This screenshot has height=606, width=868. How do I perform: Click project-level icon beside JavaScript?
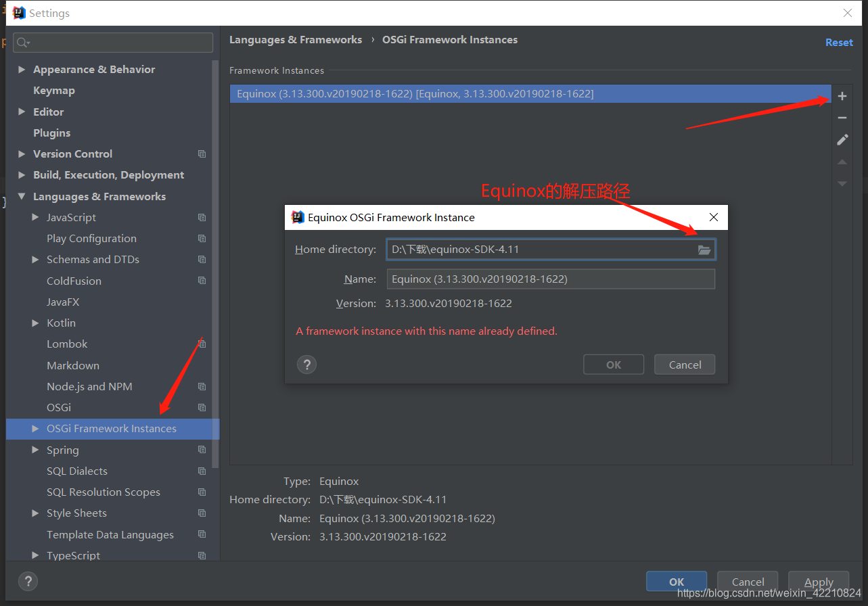(x=202, y=218)
